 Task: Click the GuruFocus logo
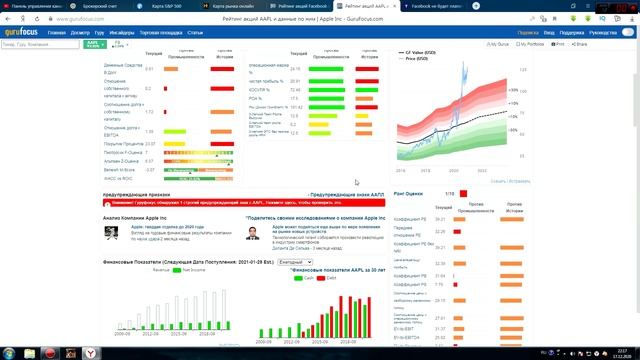pos(21,32)
